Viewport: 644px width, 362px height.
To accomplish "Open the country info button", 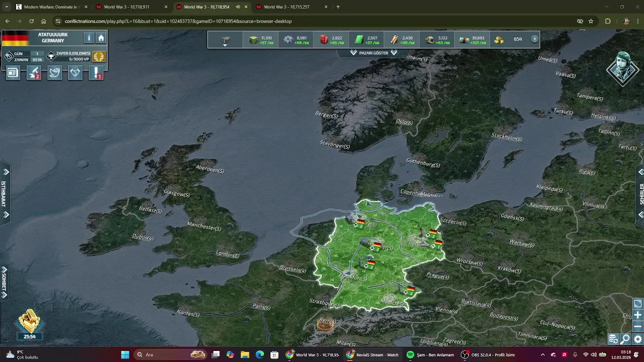I will click(89, 38).
